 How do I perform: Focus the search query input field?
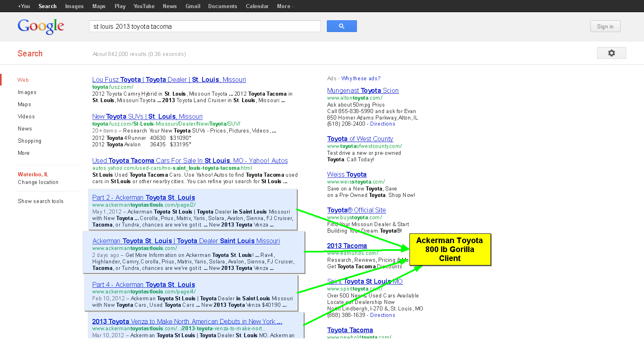coord(205,26)
